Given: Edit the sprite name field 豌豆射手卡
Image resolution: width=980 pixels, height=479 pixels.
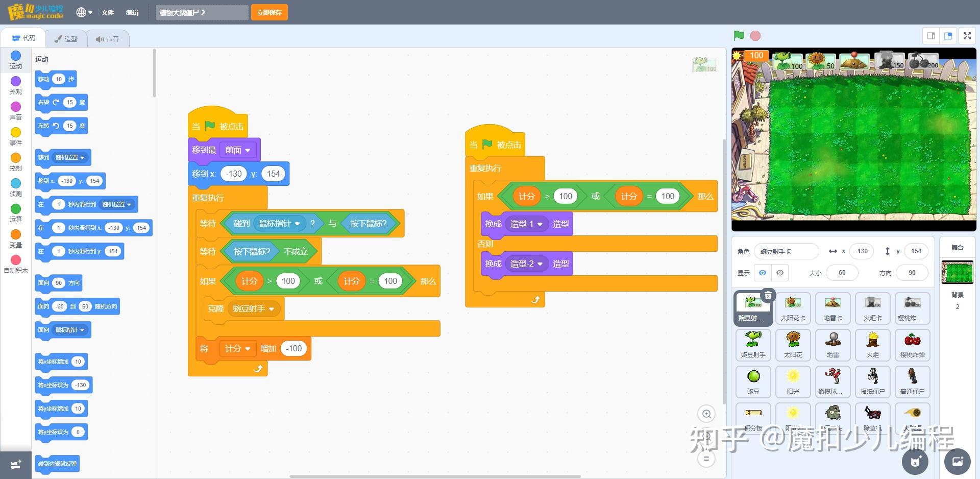Looking at the screenshot, I should 786,251.
